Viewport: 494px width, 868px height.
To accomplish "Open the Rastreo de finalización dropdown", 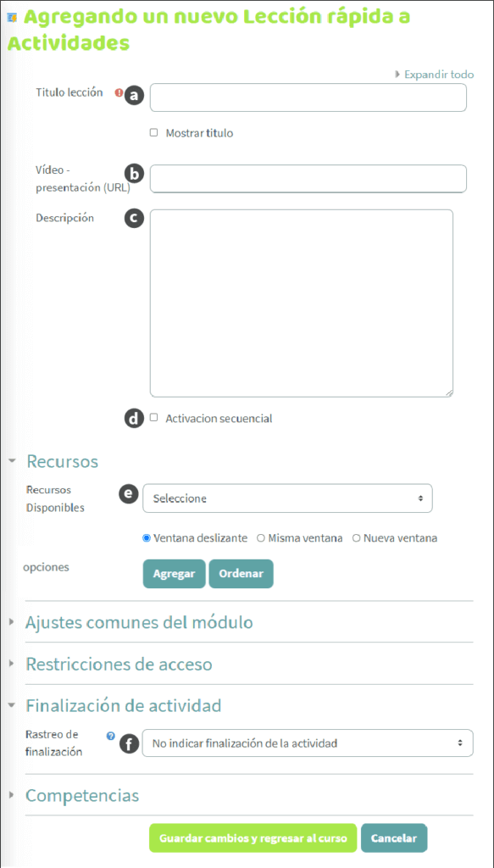I will pos(308,743).
